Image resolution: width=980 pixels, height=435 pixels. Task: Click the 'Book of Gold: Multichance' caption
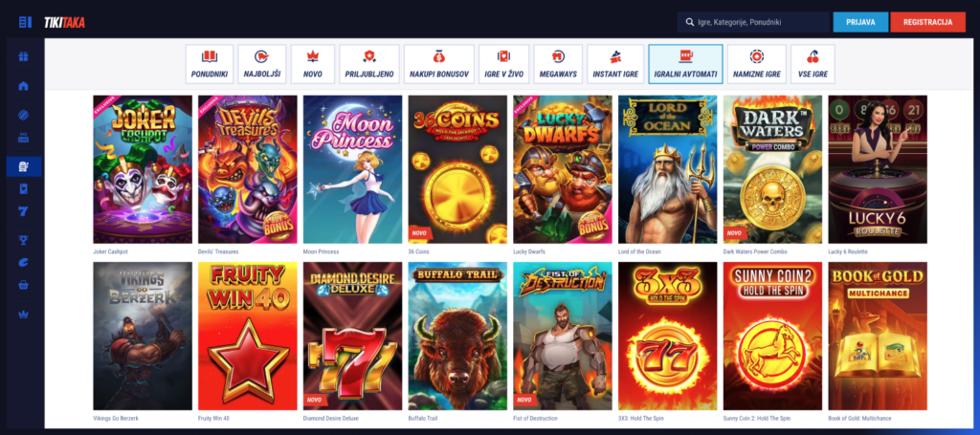tap(859, 418)
